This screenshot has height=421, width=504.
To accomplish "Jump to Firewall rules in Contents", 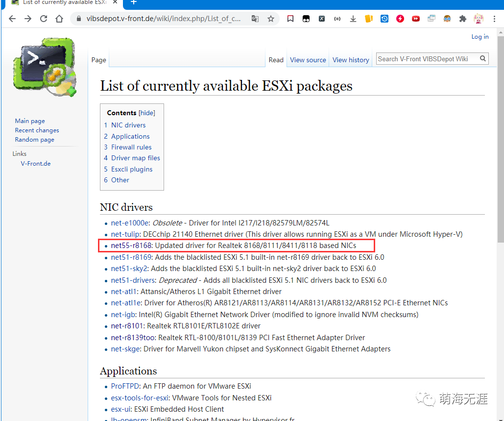I will click(131, 147).
